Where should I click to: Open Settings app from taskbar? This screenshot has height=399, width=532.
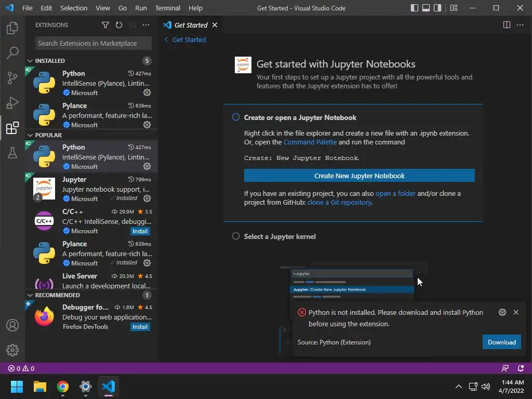(86, 387)
